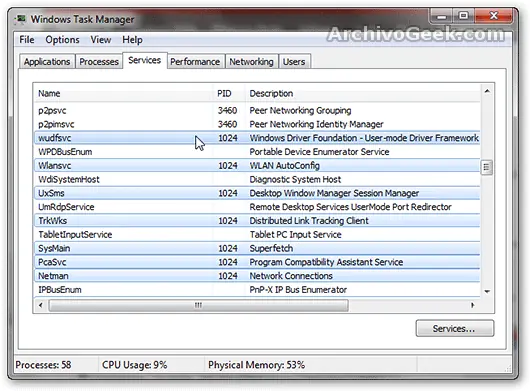Minimize the Task Manager window
This screenshot has width=530, height=391.
tap(441, 16)
